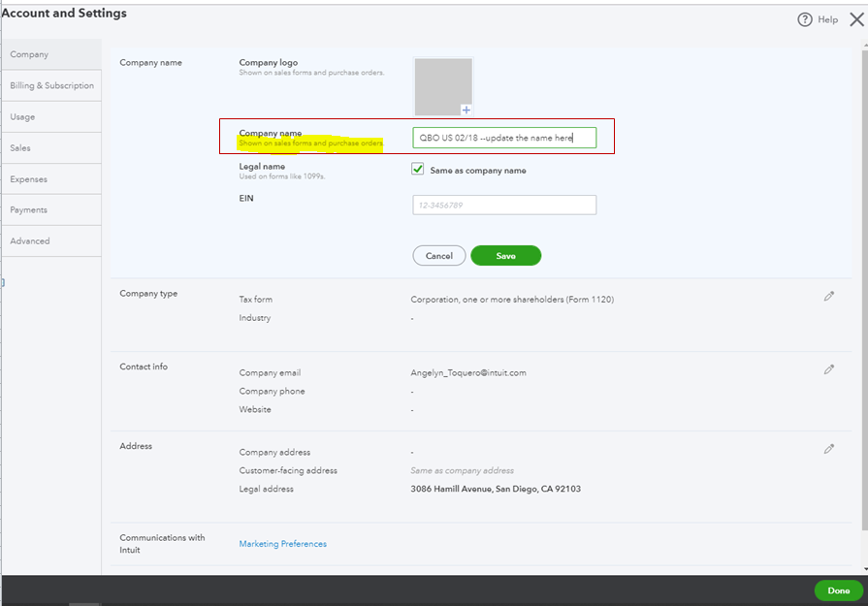This screenshot has width=868, height=606.
Task: Click the Corporation Form 1120 tax form value
Action: point(512,300)
